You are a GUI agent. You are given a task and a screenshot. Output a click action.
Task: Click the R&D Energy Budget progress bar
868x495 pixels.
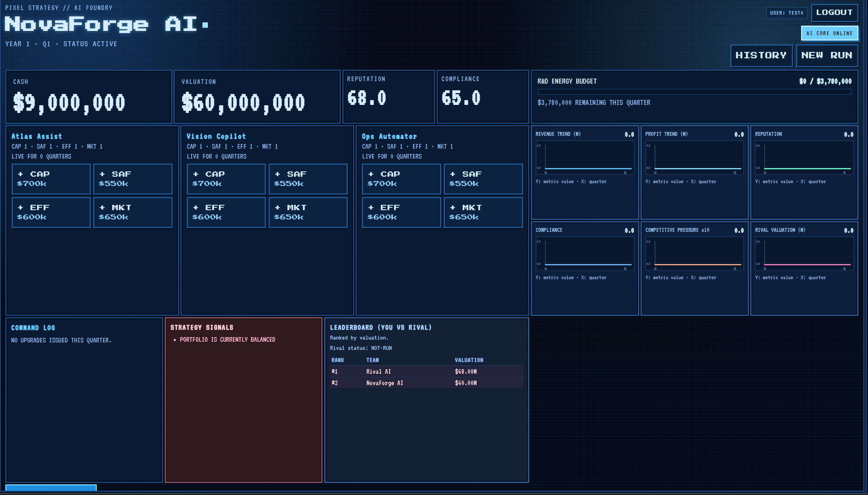click(x=694, y=92)
